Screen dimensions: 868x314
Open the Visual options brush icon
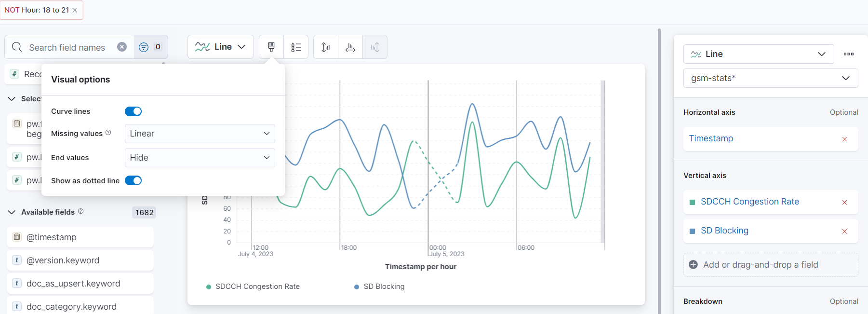click(271, 47)
